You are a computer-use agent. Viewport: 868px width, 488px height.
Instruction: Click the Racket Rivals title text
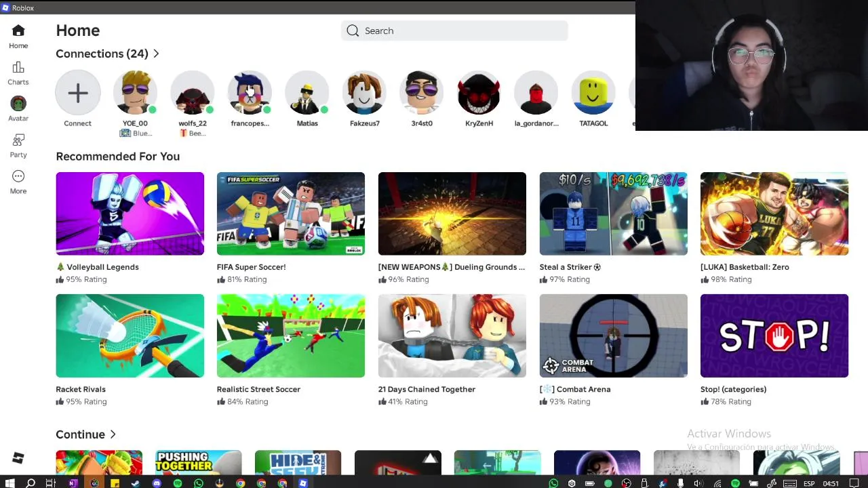[81, 389]
